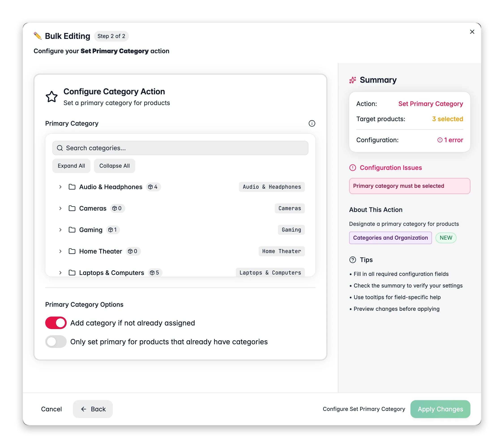The image size is (504, 448).
Task: Enable Only set primary for products with categories
Action: 56,342
